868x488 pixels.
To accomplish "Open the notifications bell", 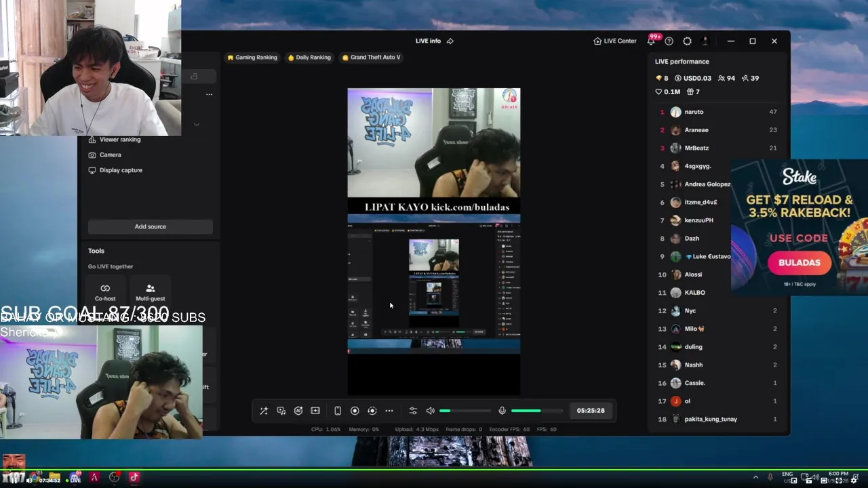I will point(651,41).
